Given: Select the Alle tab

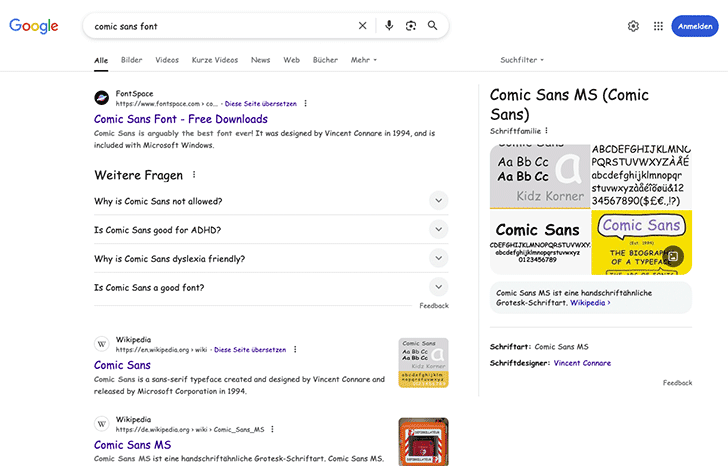Looking at the screenshot, I should tap(101, 60).
